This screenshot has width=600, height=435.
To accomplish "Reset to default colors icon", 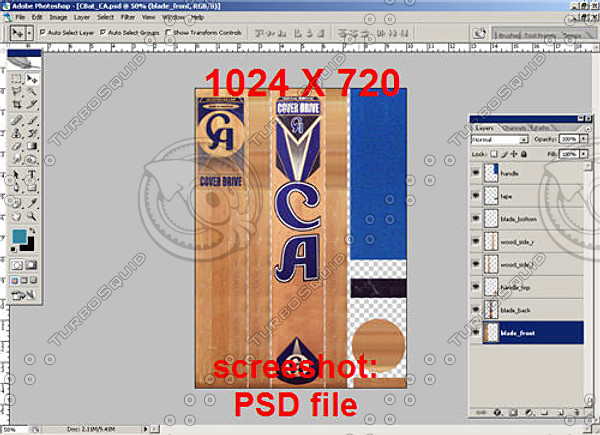I will click(14, 249).
